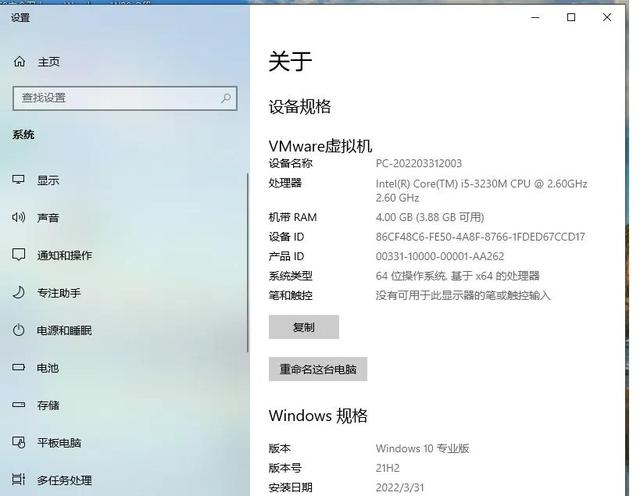Select product ID 00331-10000-00001-AA262

[440, 256]
